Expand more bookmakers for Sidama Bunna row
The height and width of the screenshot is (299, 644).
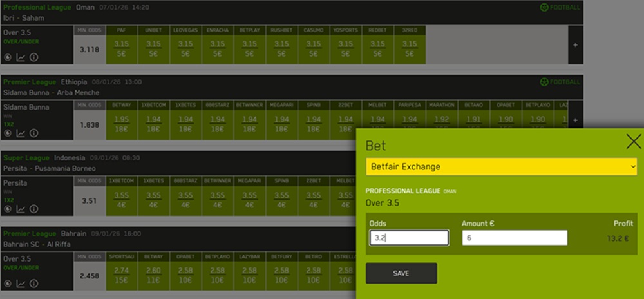575,121
